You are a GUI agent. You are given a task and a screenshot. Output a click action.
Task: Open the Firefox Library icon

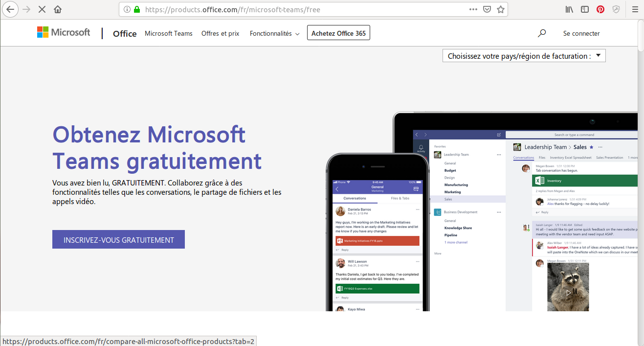click(x=569, y=9)
